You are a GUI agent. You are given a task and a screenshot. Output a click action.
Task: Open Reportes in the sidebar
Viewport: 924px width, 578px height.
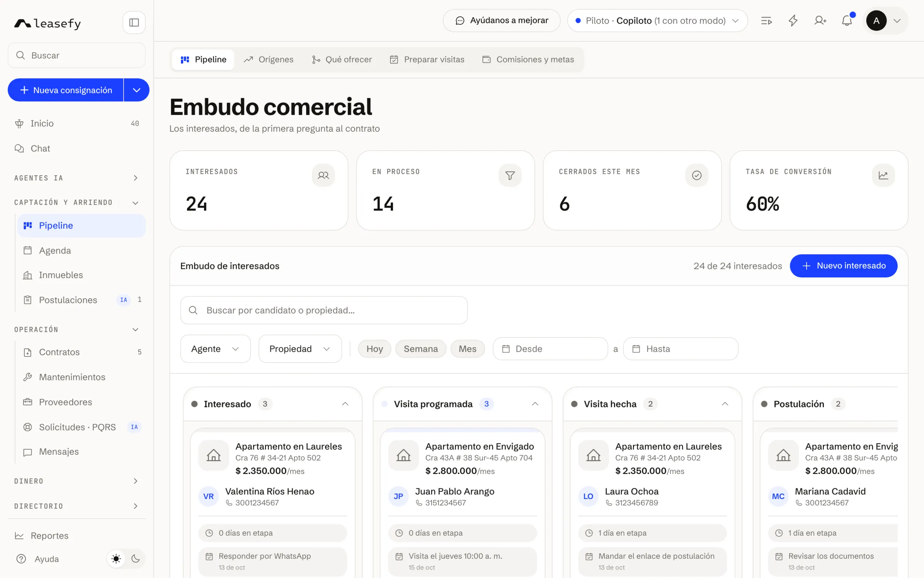click(x=77, y=536)
